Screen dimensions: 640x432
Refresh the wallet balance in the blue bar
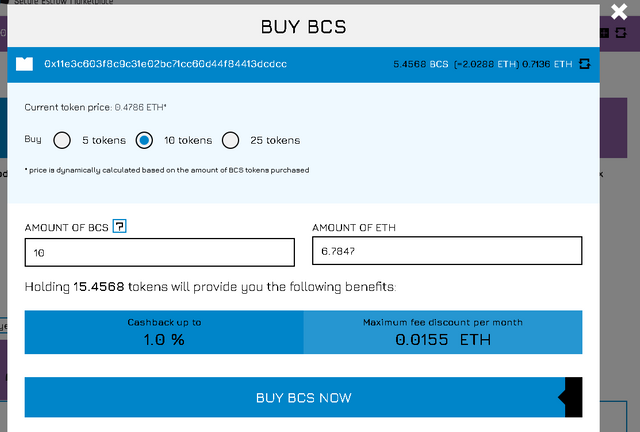pyautogui.click(x=584, y=64)
